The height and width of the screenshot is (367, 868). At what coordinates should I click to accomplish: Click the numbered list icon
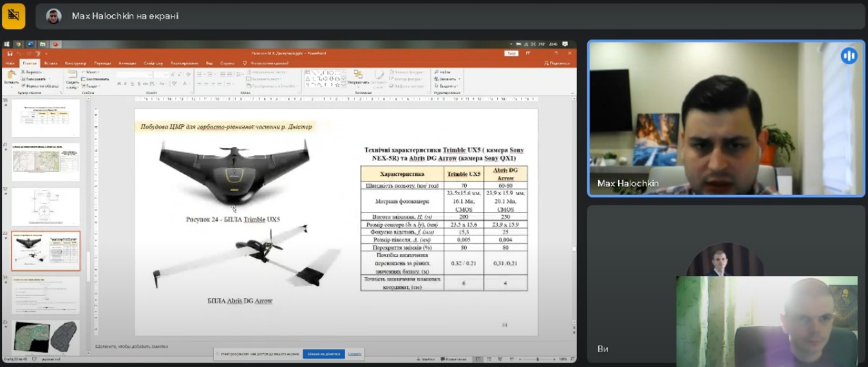click(211, 75)
